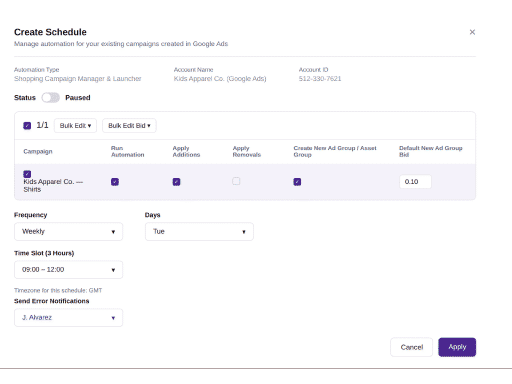Open the Days dropdown showing Tue
Image resolution: width=512 pixels, height=384 pixels.
[x=199, y=232]
